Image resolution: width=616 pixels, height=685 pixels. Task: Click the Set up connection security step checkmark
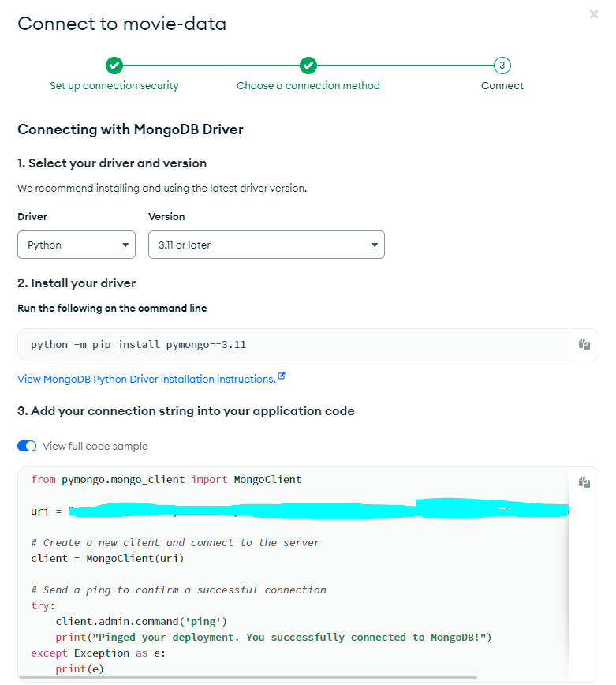pyautogui.click(x=114, y=66)
